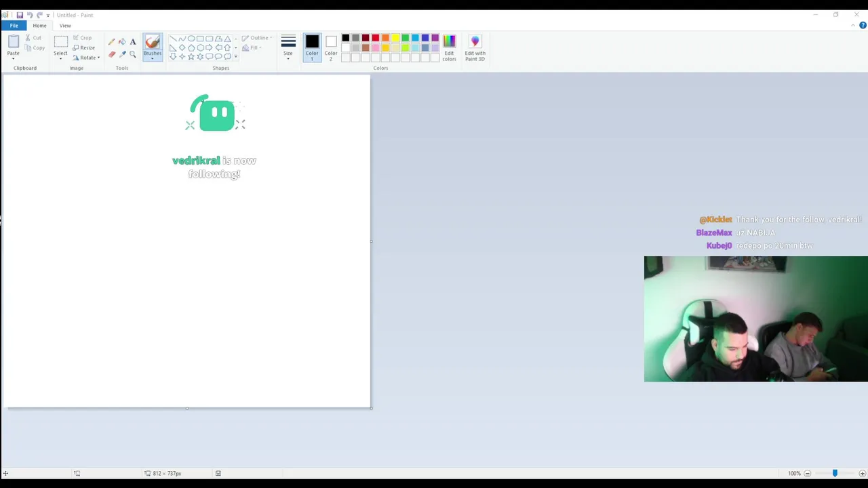Switch to the View tab
Screen dimensions: 868x488
(x=65, y=26)
